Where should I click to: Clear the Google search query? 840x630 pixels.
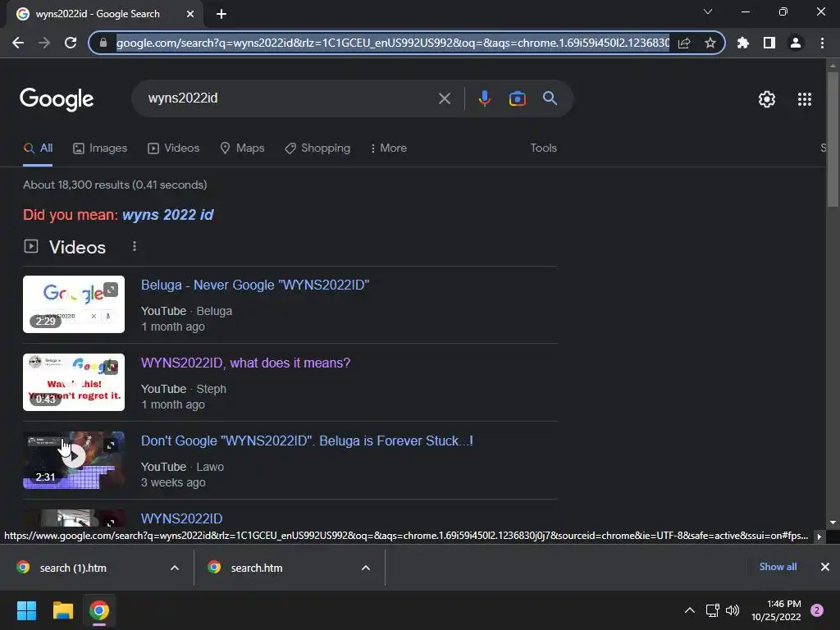[x=444, y=98]
